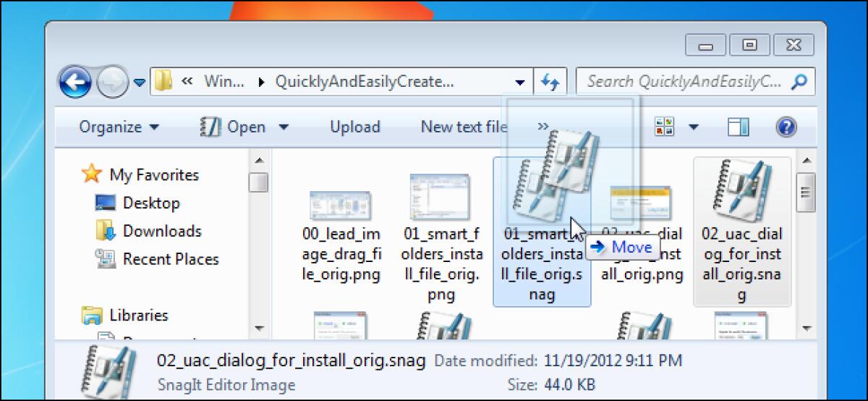
Task: Toggle the preview pane icon
Action: (x=738, y=127)
